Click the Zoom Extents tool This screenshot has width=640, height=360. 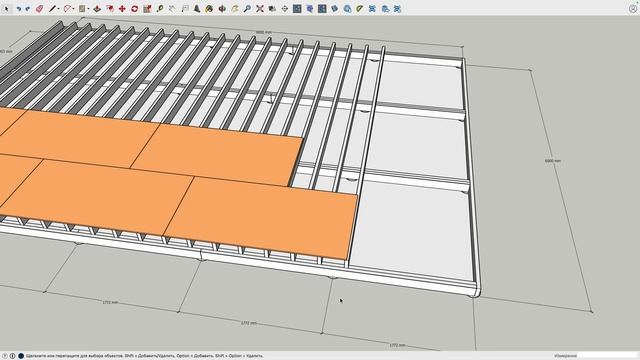click(x=260, y=9)
